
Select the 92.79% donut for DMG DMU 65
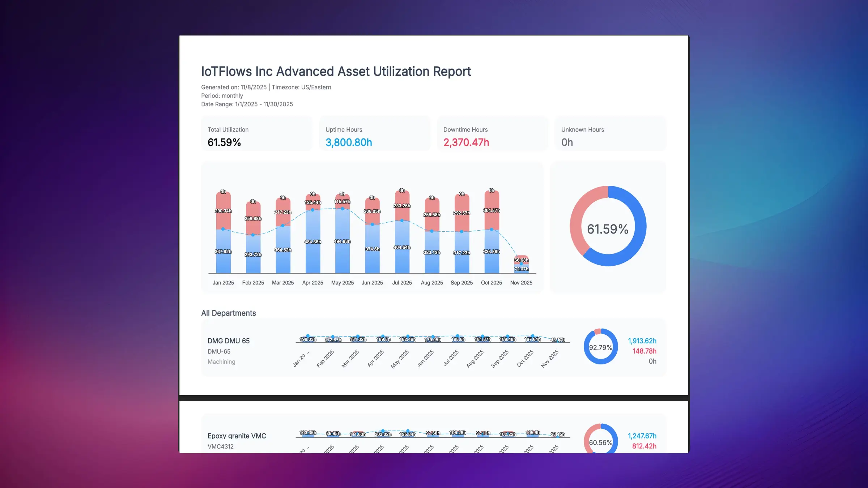coord(600,347)
